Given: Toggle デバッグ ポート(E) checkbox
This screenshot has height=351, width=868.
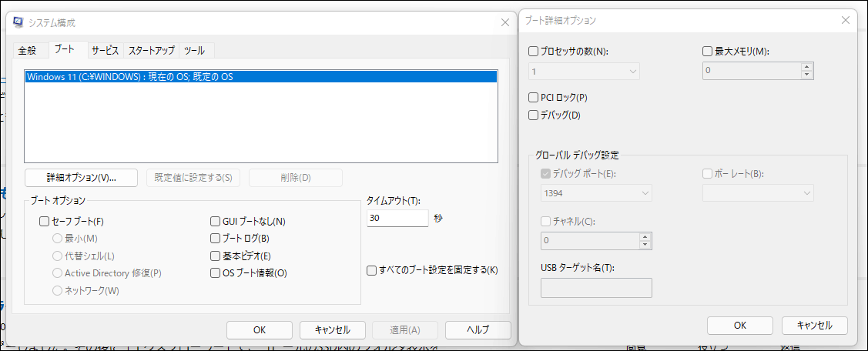Looking at the screenshot, I should 545,174.
